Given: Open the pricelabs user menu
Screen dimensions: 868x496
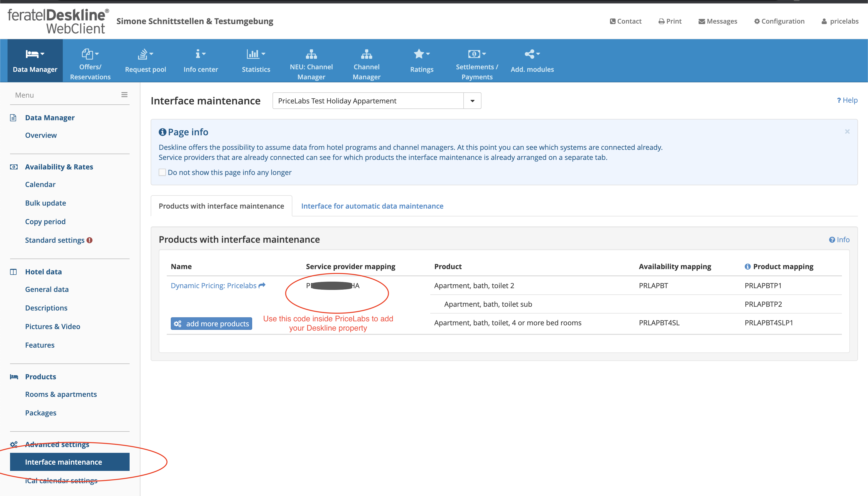Looking at the screenshot, I should click(840, 21).
